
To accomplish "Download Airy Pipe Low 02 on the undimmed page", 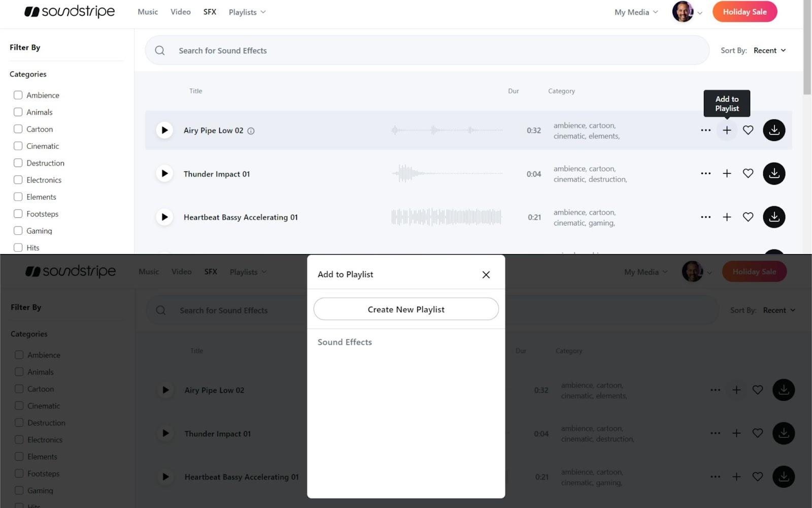I will (x=774, y=130).
